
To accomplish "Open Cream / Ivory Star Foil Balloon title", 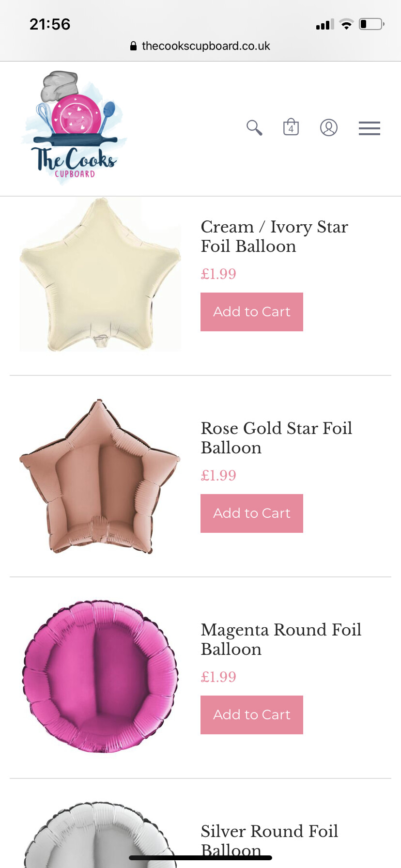I will (274, 236).
